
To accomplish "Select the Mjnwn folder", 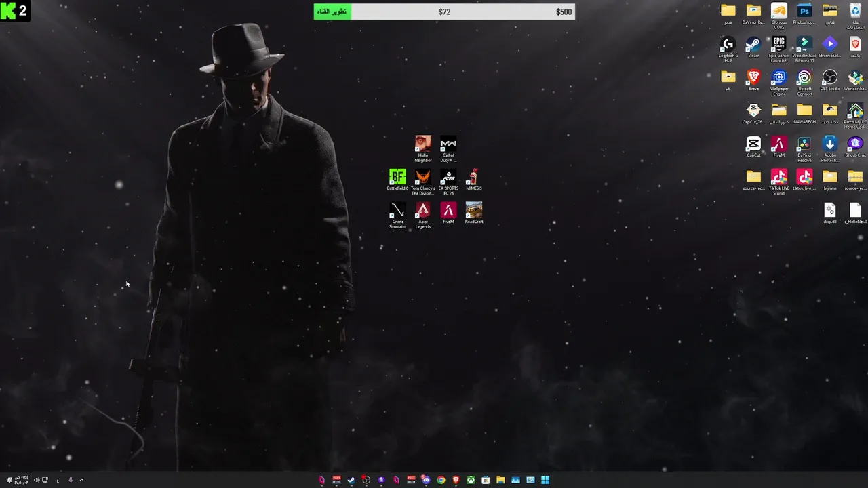I will point(830,180).
